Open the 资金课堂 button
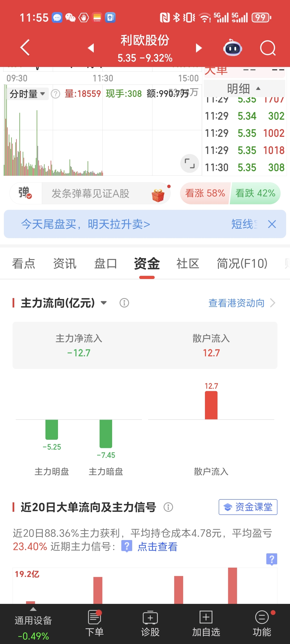This screenshot has height=644, width=290. coord(248,507)
